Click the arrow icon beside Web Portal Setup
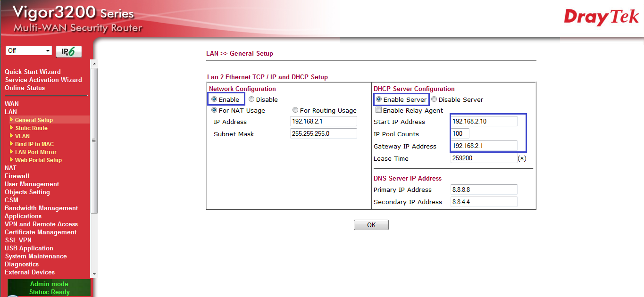This screenshot has height=297, width=644. [11, 160]
